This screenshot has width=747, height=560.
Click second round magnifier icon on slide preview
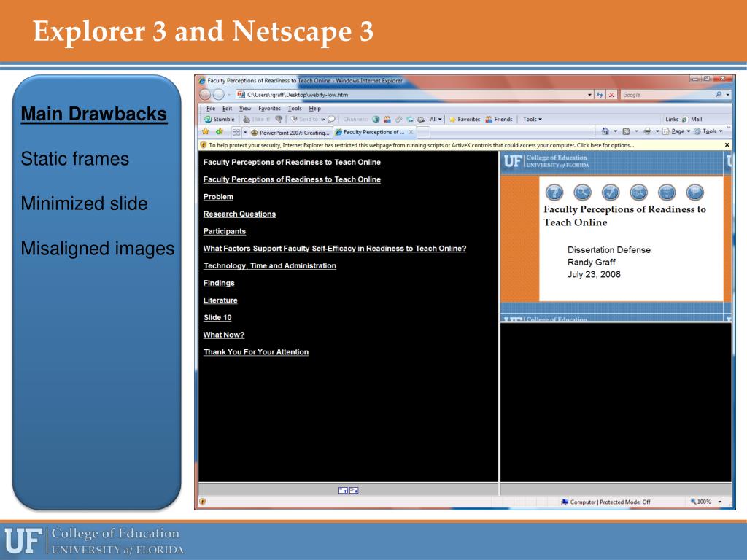pos(582,192)
